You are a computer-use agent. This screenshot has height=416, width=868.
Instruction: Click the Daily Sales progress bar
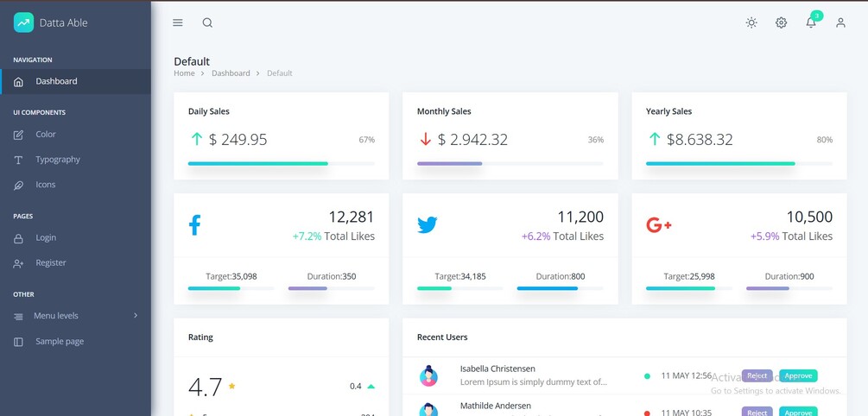(x=282, y=164)
